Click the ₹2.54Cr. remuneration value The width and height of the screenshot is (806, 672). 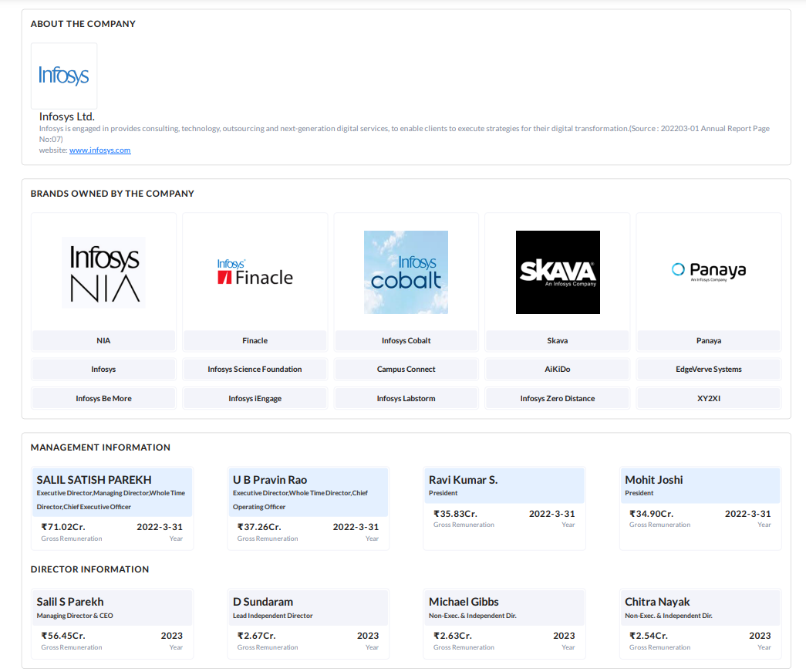coord(649,636)
